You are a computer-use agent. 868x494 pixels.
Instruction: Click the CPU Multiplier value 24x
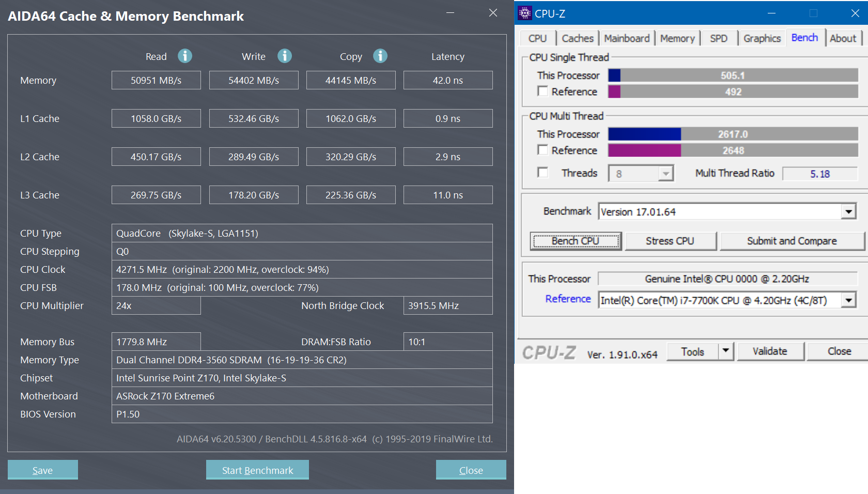pos(156,305)
